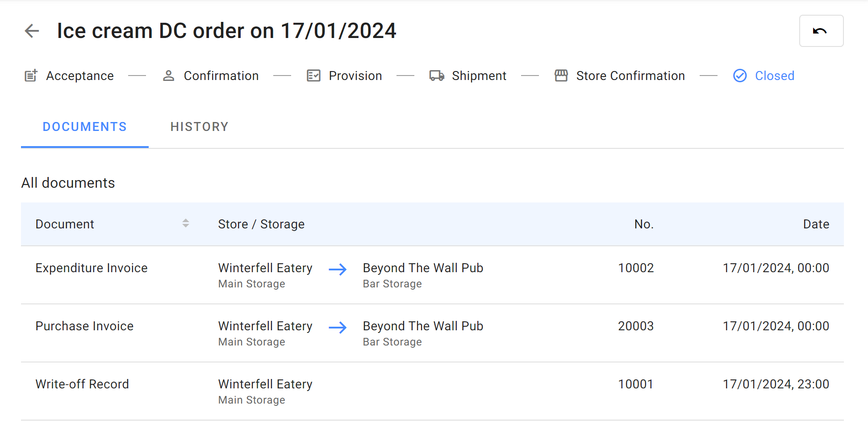
Task: Click the Provision checklist icon
Action: coord(313,76)
